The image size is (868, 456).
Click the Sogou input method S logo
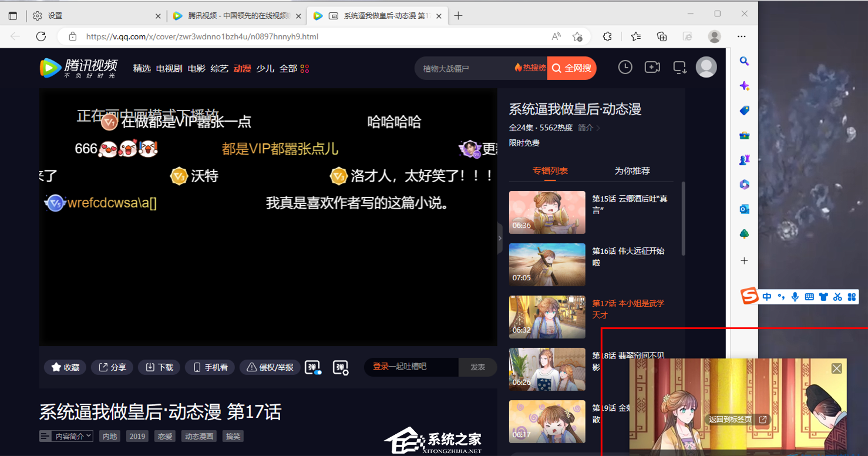tap(749, 296)
